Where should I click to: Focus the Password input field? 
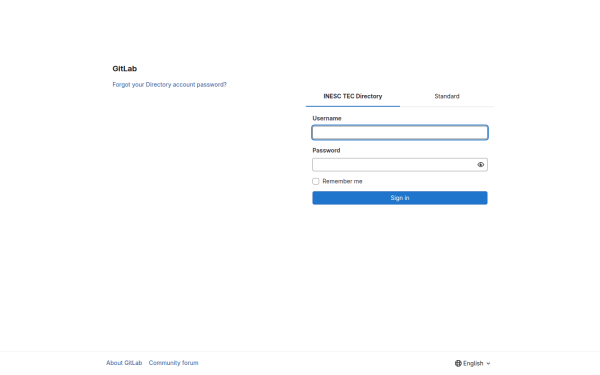click(x=400, y=165)
